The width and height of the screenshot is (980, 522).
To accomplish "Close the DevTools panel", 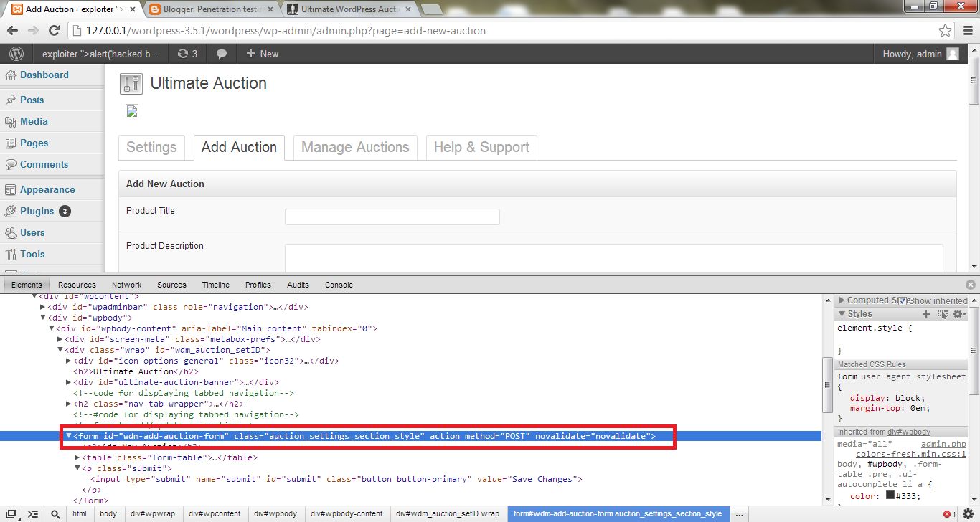I will coord(971,285).
